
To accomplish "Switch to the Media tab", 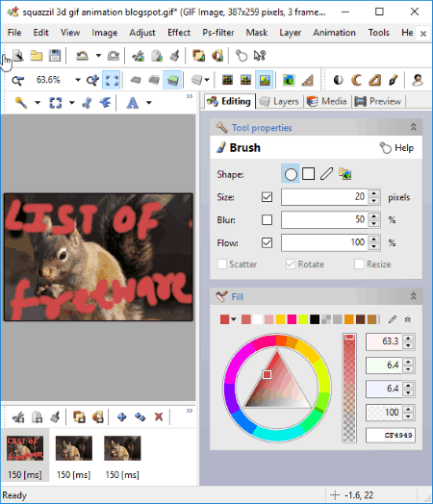I will click(327, 102).
